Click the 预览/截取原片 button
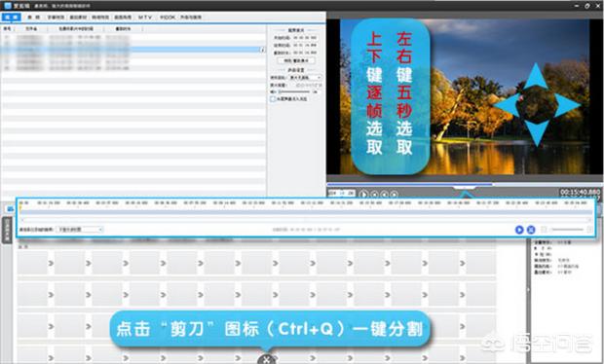 [296, 60]
